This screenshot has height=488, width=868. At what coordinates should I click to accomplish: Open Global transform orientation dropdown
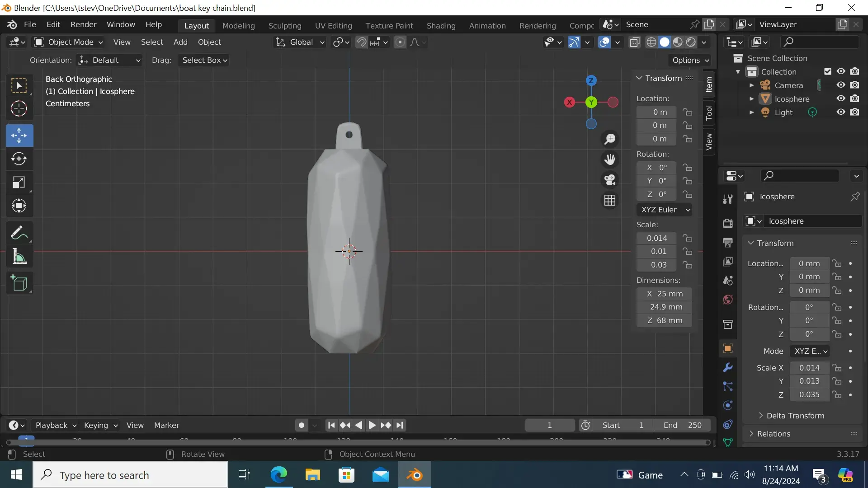300,42
